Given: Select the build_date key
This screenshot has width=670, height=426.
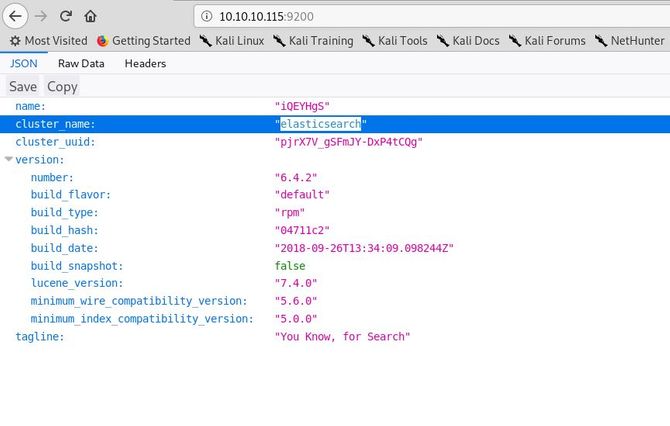Looking at the screenshot, I should (65, 248).
